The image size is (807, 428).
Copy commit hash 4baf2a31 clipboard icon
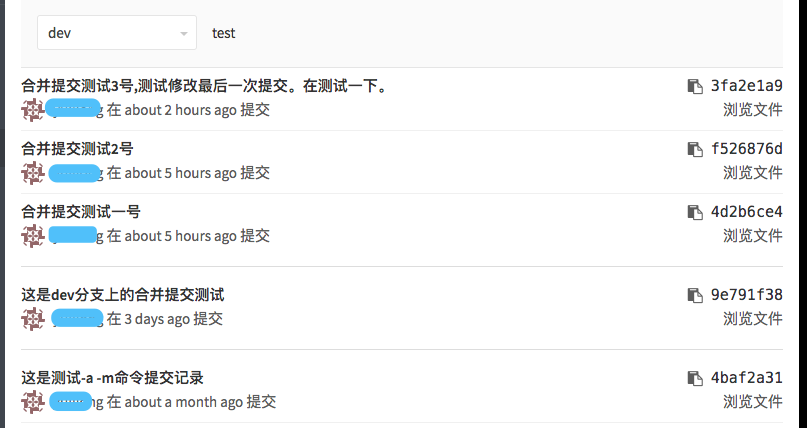coord(695,379)
